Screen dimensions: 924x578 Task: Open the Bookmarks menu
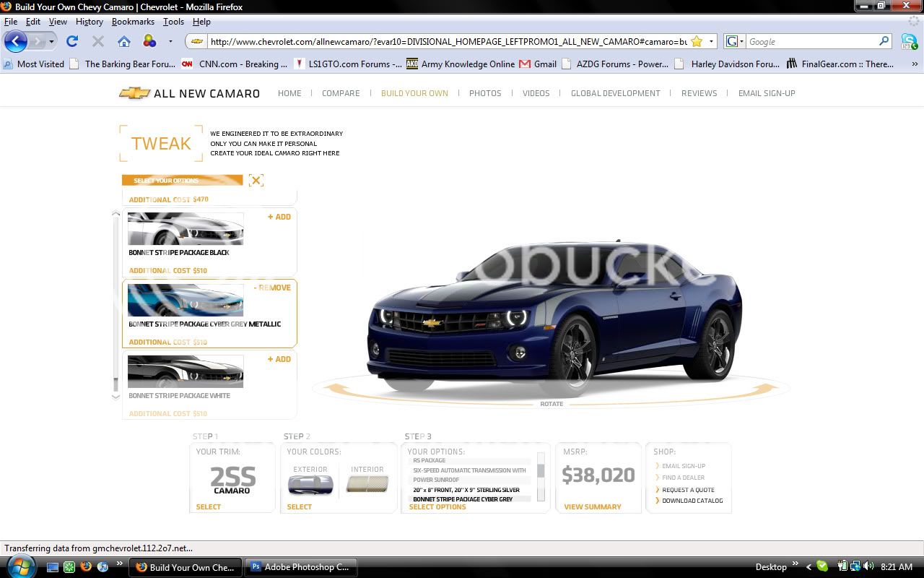pos(133,22)
